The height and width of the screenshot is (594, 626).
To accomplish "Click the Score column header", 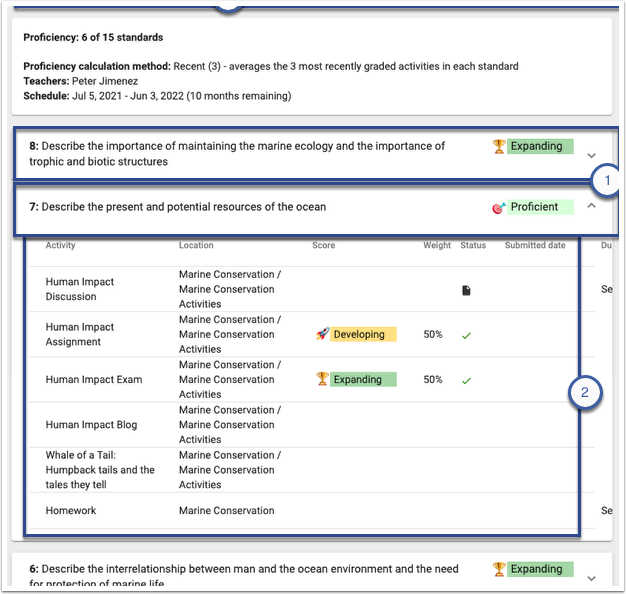I will (323, 245).
